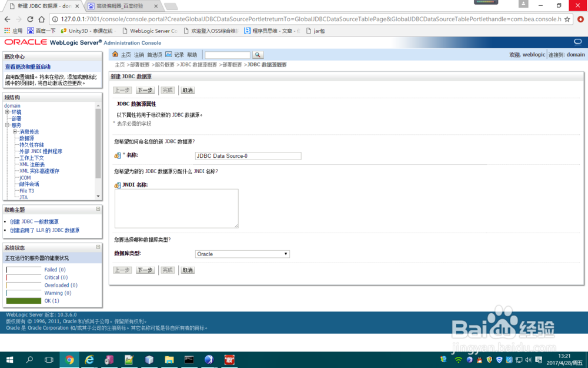Open help topic 创建 JDBC 一般数据源
Image resolution: width=588 pixels, height=368 pixels.
pyautogui.click(x=34, y=221)
